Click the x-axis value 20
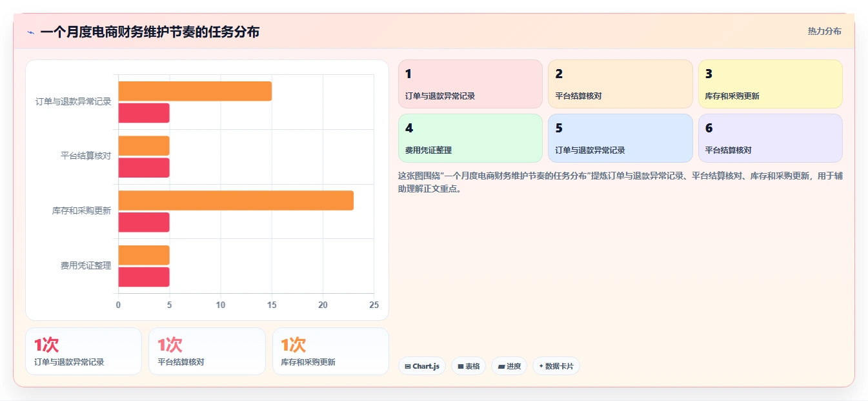Viewport: 868px width, 401px height. pos(323,305)
